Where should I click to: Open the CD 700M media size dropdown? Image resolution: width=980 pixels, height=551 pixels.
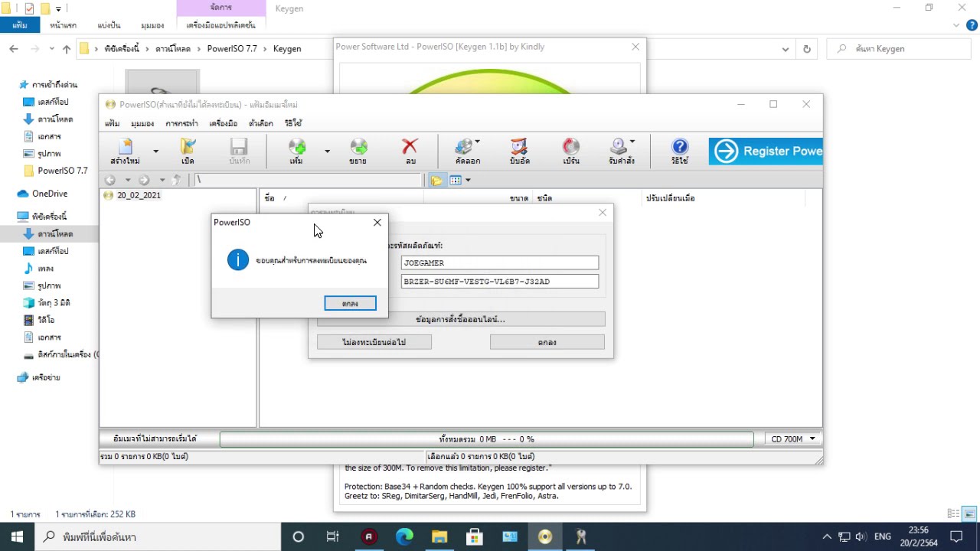[792, 439]
